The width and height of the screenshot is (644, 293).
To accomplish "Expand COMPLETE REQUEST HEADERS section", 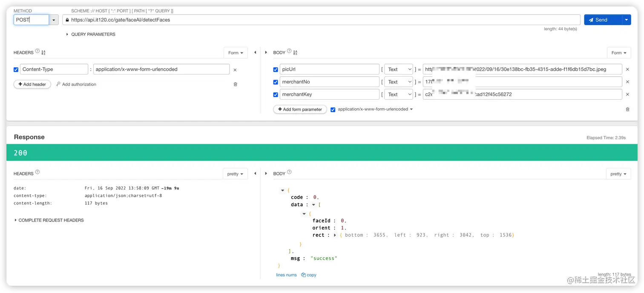I will click(x=49, y=220).
